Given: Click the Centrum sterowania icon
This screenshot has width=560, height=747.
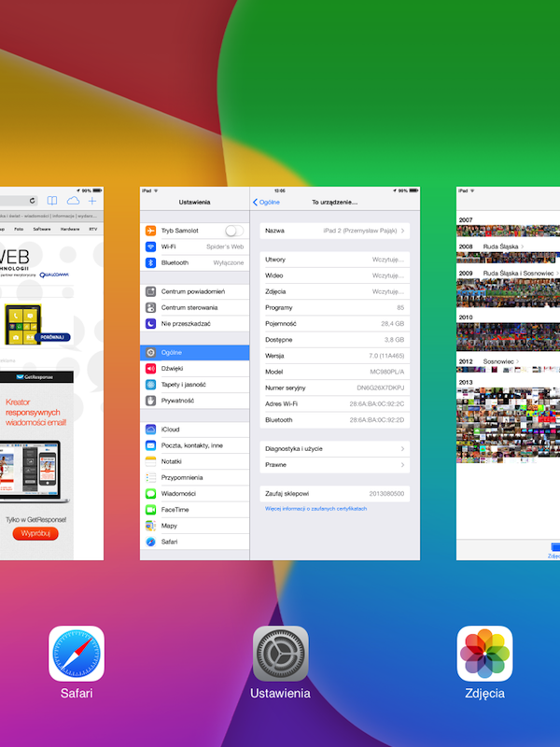Looking at the screenshot, I should [150, 308].
